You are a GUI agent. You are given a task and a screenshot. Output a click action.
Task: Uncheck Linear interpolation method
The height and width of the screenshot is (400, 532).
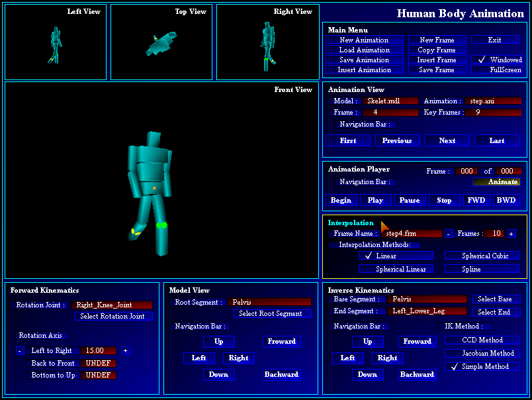395,256
